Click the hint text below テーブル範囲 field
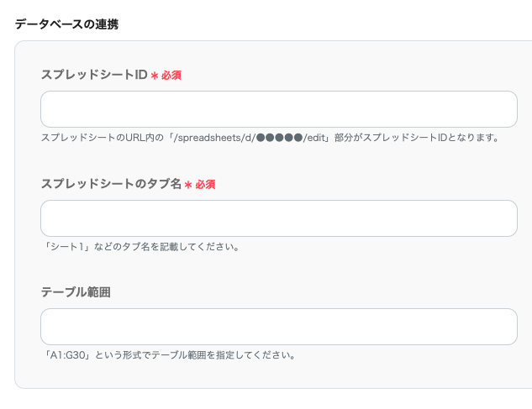This screenshot has height=409, width=532. (167, 354)
